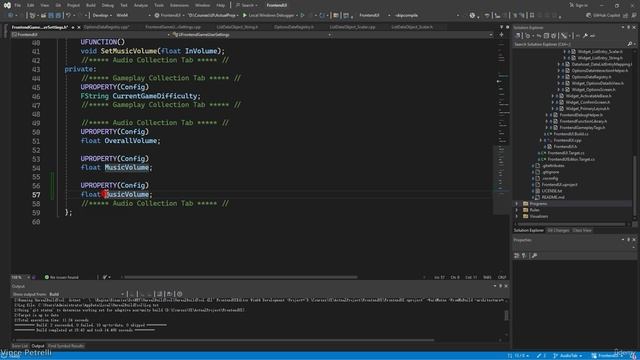Image resolution: width=640 pixels, height=360 pixels.
Task: Click Solution Explorer refresh icon
Action: [x=538, y=36]
